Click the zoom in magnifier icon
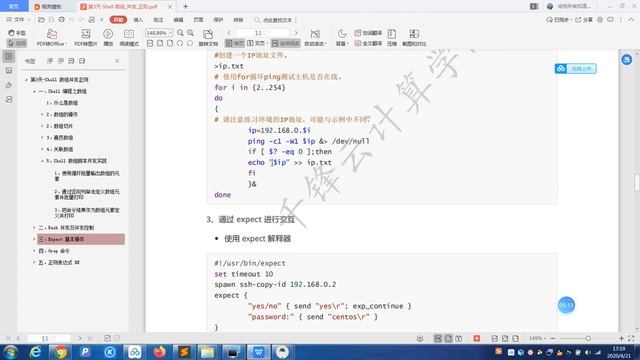The width and height of the screenshot is (640, 360). click(191, 33)
